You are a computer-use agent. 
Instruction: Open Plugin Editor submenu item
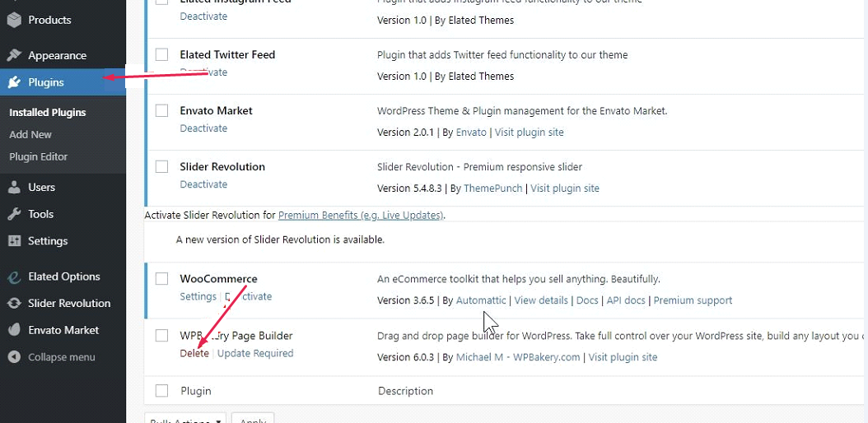pyautogui.click(x=39, y=156)
